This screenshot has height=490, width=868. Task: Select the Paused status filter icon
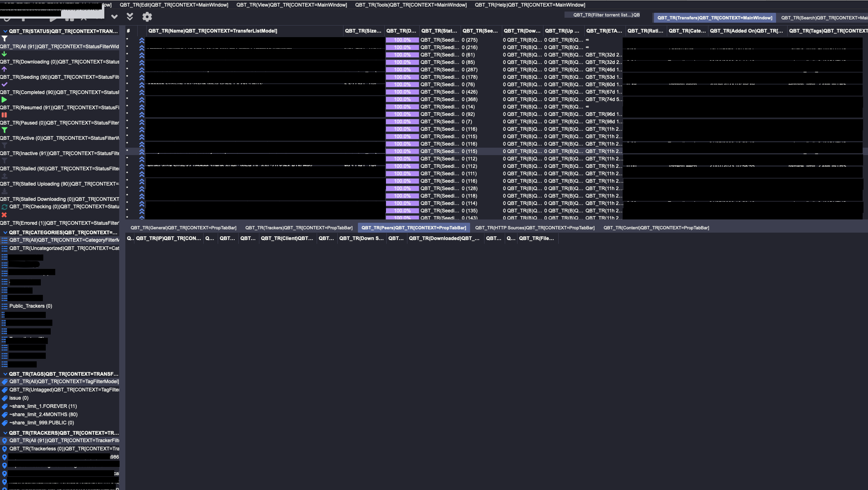pyautogui.click(x=5, y=115)
